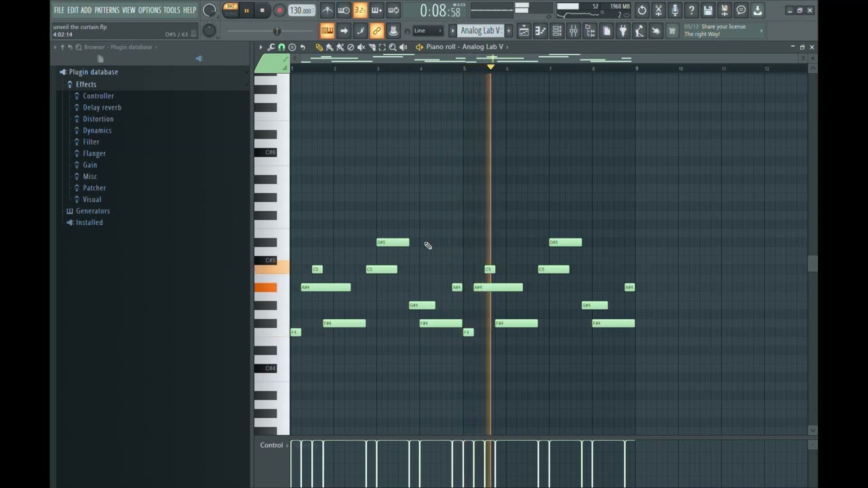Select the pencil Draw tool in piano roll
Viewport: 868px width, 488px height.
click(x=319, y=47)
